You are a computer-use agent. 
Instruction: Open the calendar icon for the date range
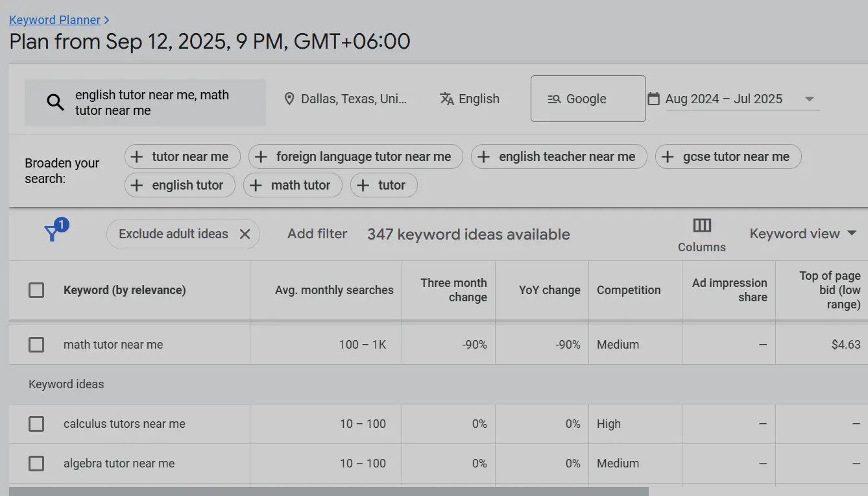[x=653, y=98]
